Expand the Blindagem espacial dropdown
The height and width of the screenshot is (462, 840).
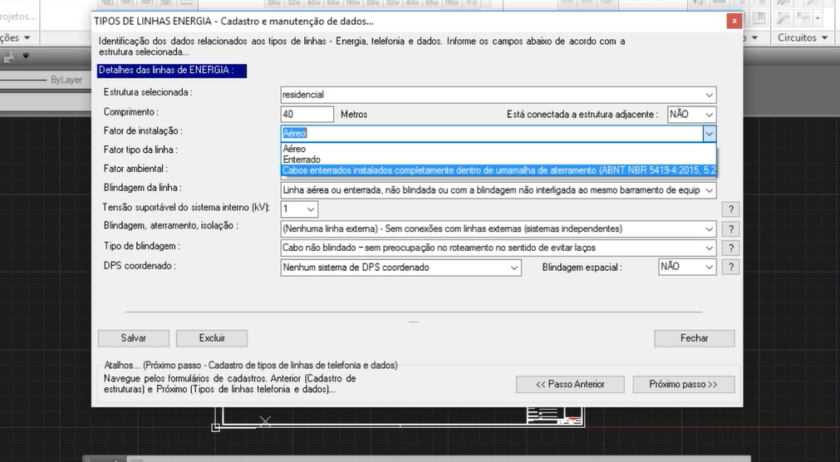[709, 267]
